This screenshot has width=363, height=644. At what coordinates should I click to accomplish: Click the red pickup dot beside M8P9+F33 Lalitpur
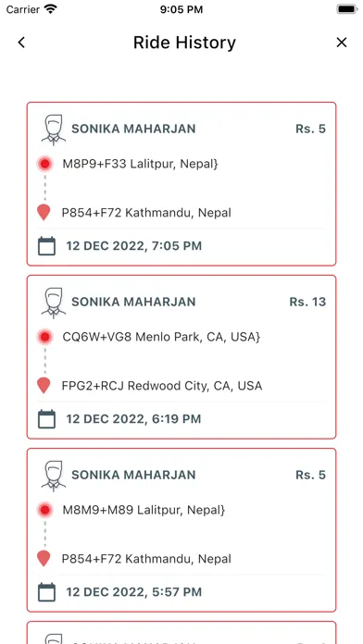(44, 164)
